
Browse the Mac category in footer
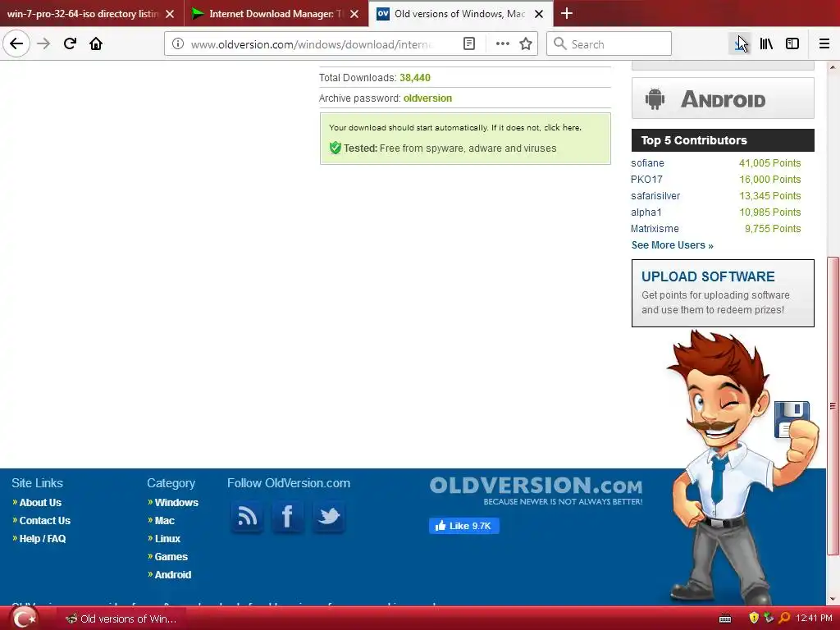(164, 521)
